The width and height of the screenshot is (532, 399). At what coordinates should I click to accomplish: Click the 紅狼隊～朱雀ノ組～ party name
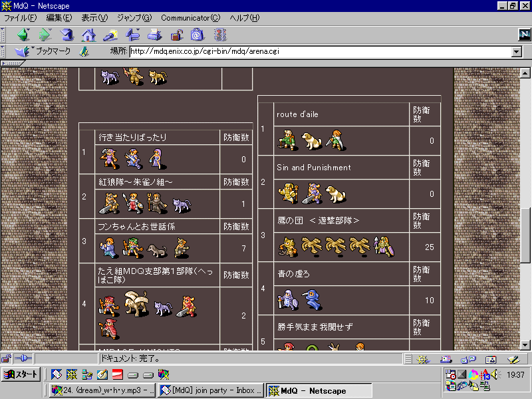(136, 182)
